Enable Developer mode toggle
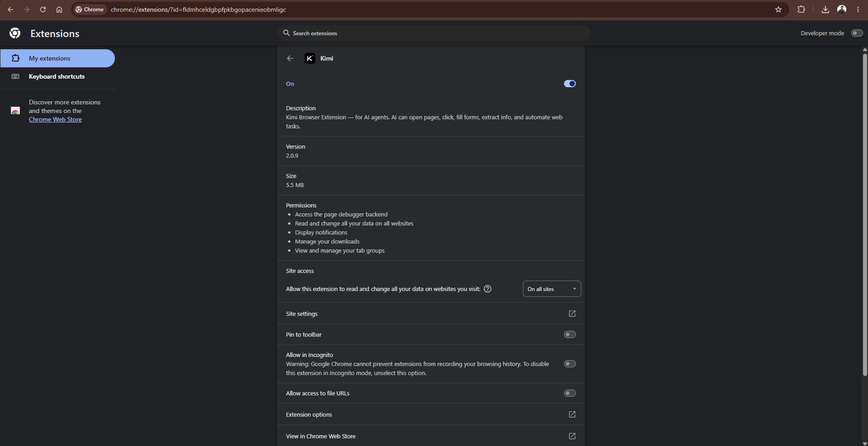868x446 pixels. click(857, 33)
